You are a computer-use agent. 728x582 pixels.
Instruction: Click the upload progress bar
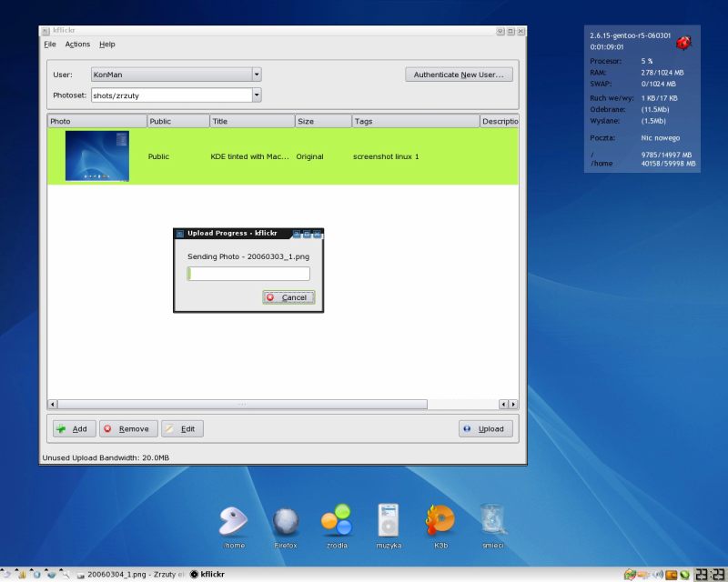pyautogui.click(x=248, y=274)
